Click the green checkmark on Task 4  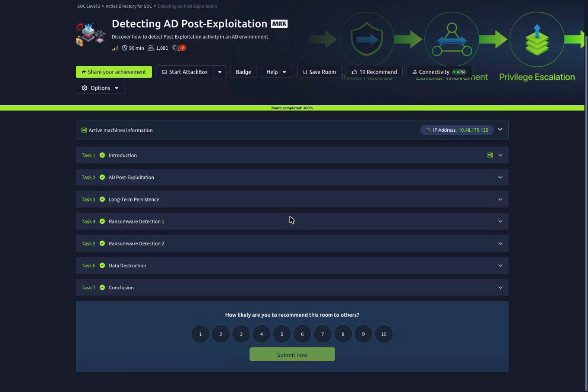102,221
